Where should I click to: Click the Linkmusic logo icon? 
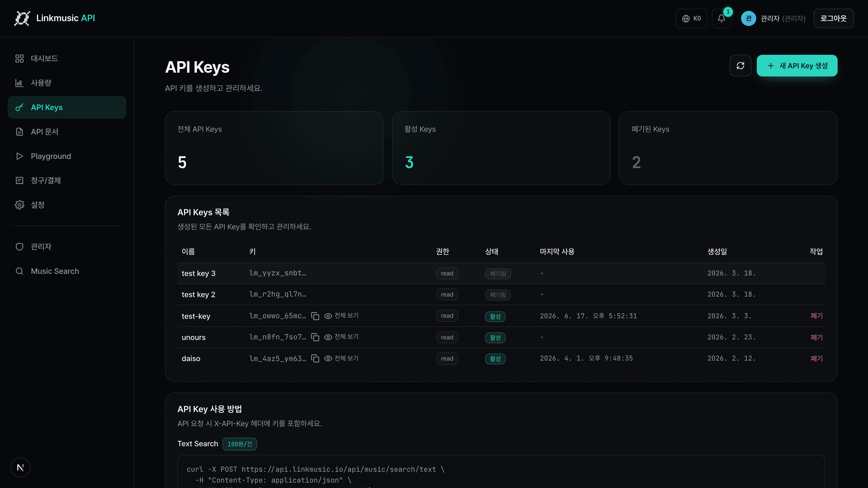coord(22,18)
